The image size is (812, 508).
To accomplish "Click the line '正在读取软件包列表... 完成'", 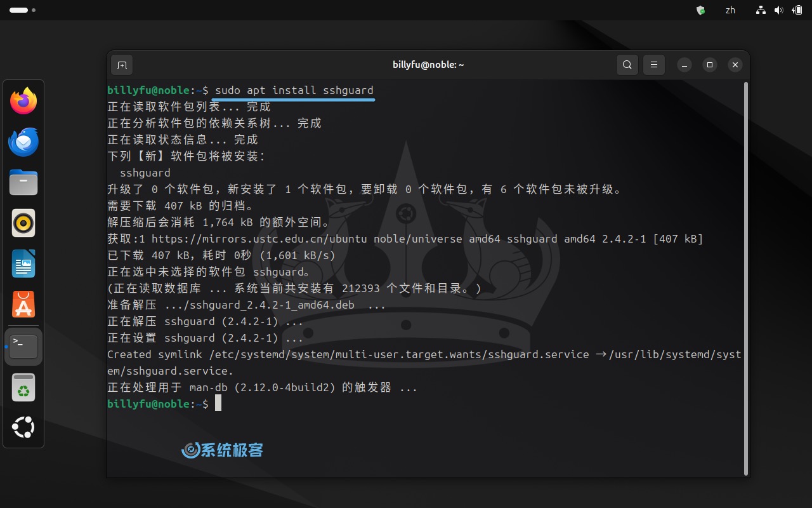I will (189, 107).
